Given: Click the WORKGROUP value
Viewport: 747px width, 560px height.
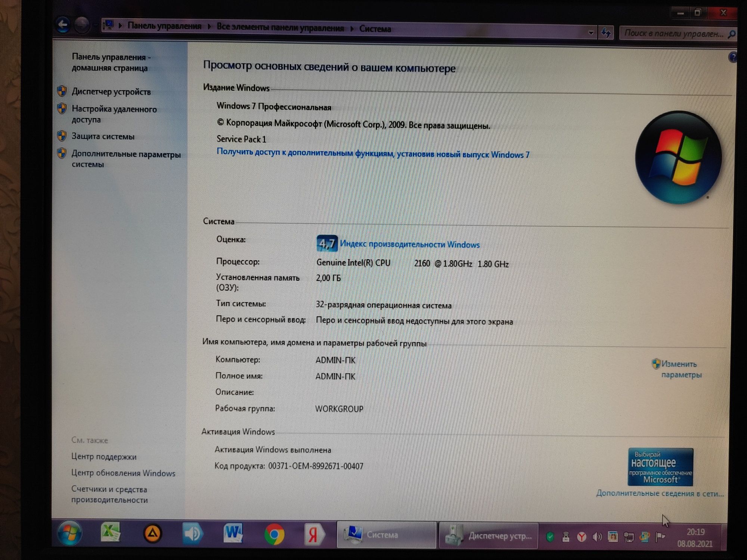Looking at the screenshot, I should click(339, 409).
